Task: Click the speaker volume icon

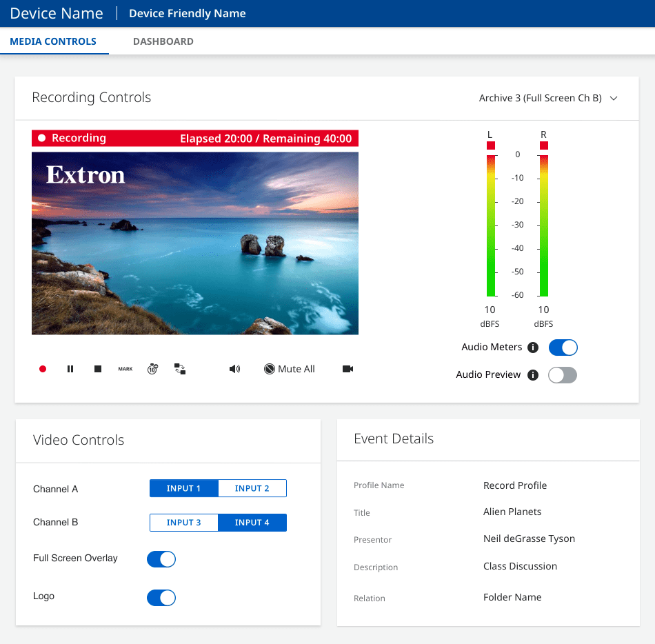Action: click(x=235, y=369)
